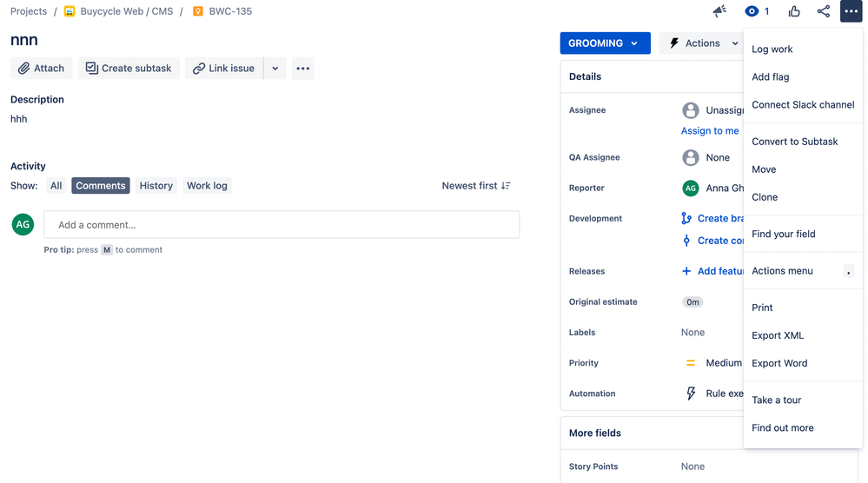This screenshot has width=868, height=483.
Task: Select Log work from the menu
Action: click(x=803, y=50)
